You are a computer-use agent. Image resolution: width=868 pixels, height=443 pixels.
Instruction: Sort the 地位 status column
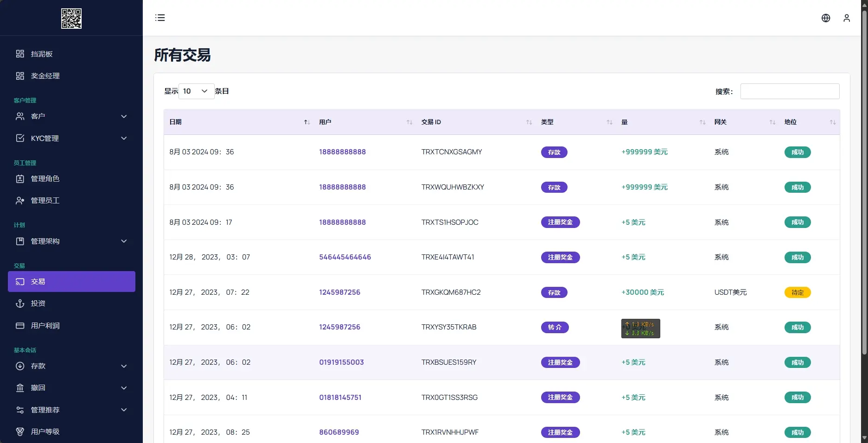pyautogui.click(x=832, y=122)
